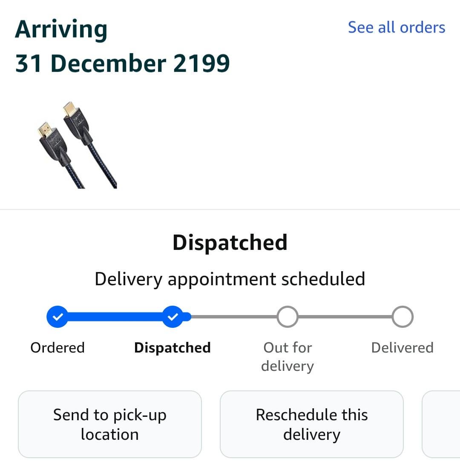
Task: Click grey progress segment before Delivered
Action: (x=345, y=317)
